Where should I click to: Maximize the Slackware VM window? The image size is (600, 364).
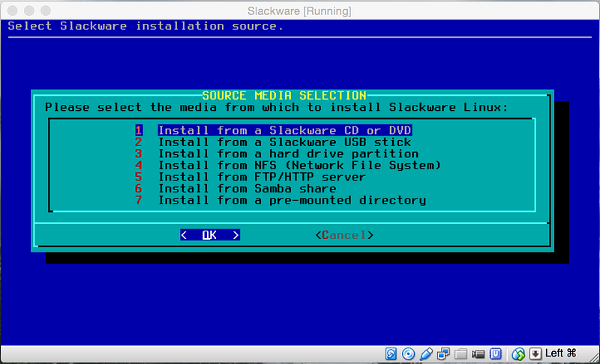click(46, 10)
